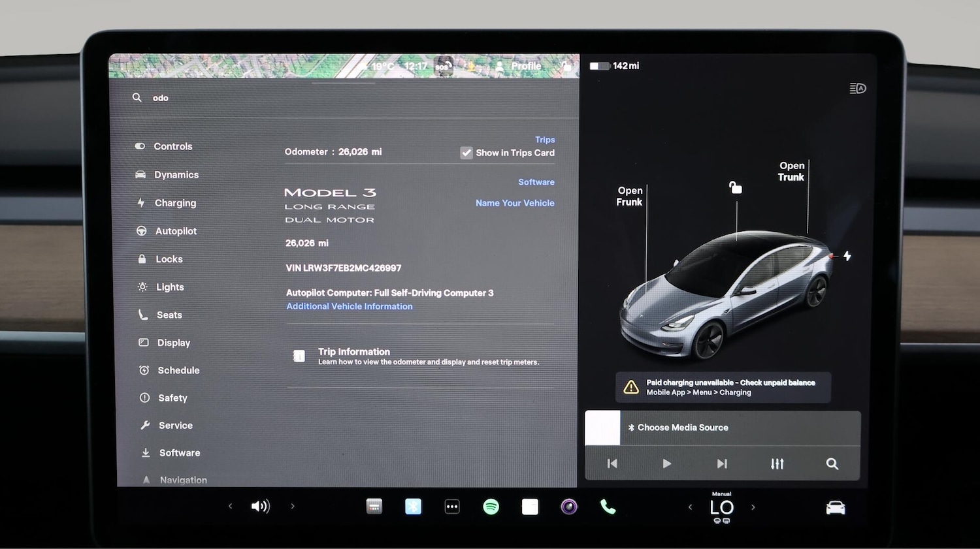Skip to the next track
This screenshot has width=980, height=549.
point(722,463)
